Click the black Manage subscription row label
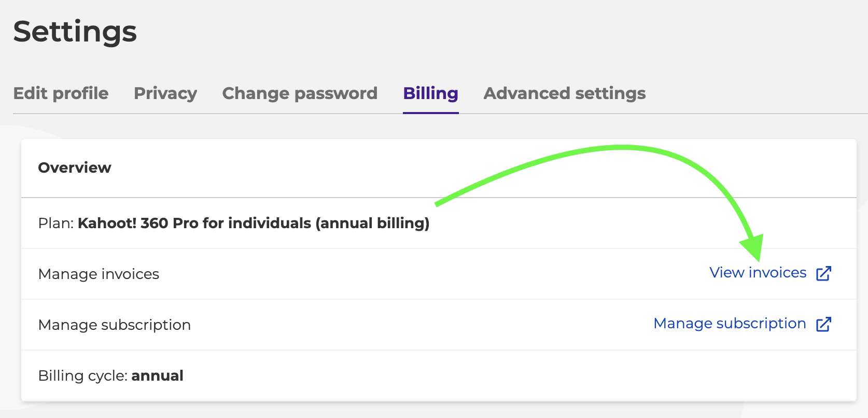 pos(115,325)
